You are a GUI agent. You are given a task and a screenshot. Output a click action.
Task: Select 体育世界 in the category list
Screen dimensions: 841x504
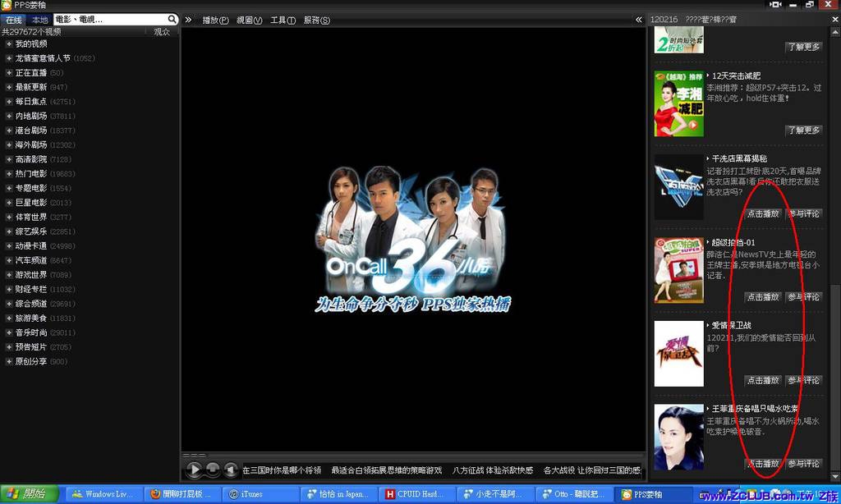(x=31, y=218)
